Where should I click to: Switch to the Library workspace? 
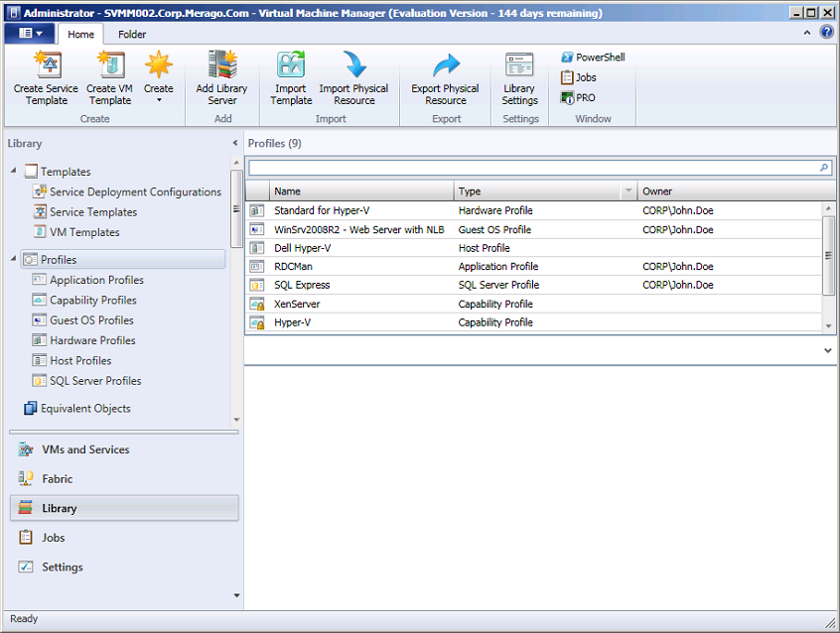[124, 508]
